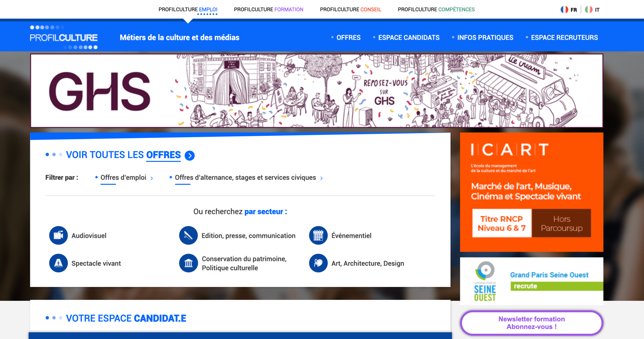Click the FR language label
This screenshot has height=339, width=644.
574,10
